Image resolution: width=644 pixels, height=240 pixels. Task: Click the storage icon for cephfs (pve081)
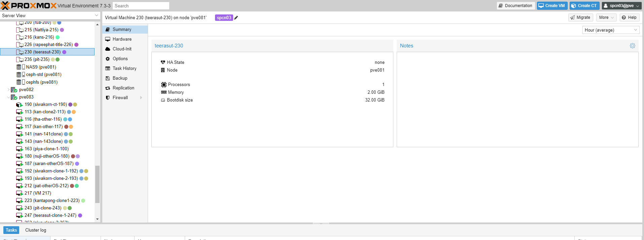pyautogui.click(x=21, y=82)
